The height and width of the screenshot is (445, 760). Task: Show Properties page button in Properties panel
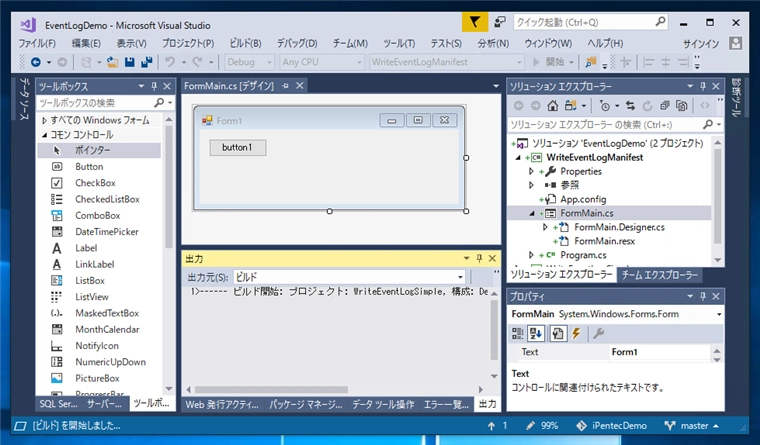click(x=557, y=334)
